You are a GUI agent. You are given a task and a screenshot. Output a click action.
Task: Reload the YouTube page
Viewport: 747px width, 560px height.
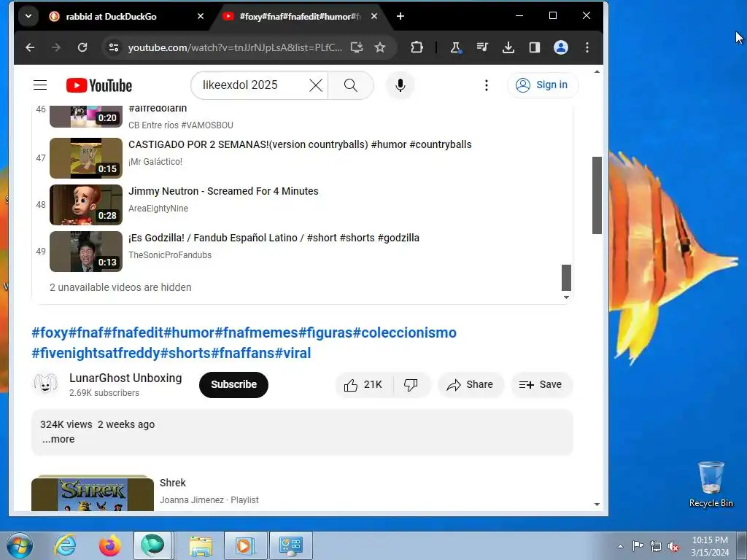[x=82, y=47]
